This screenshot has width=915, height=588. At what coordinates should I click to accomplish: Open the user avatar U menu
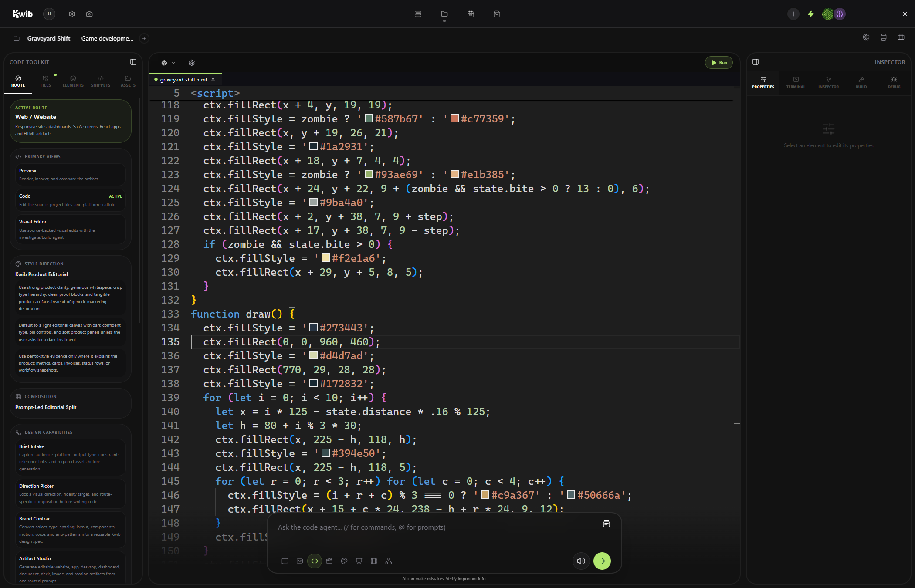tap(49, 14)
